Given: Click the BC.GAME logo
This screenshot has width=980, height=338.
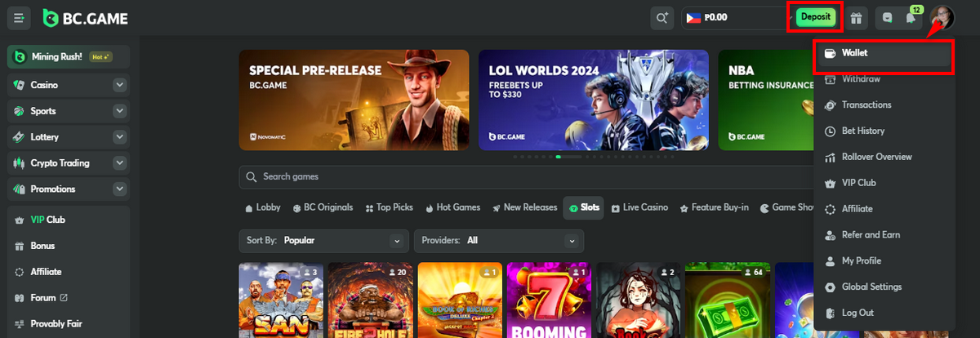Looking at the screenshot, I should [x=85, y=17].
